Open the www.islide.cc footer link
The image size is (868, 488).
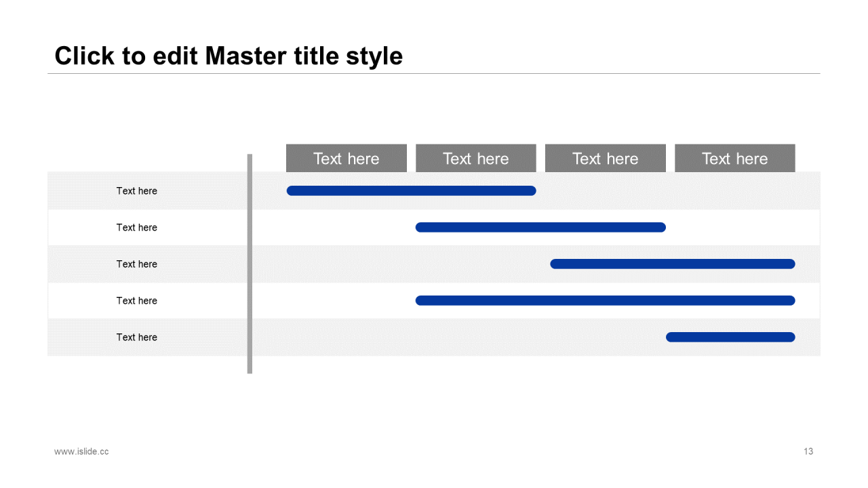tap(81, 451)
